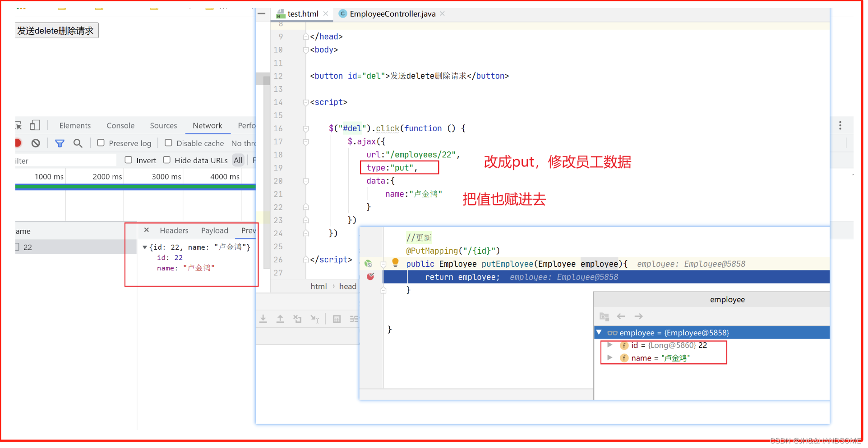Switch to the test.html editor tab

(303, 14)
